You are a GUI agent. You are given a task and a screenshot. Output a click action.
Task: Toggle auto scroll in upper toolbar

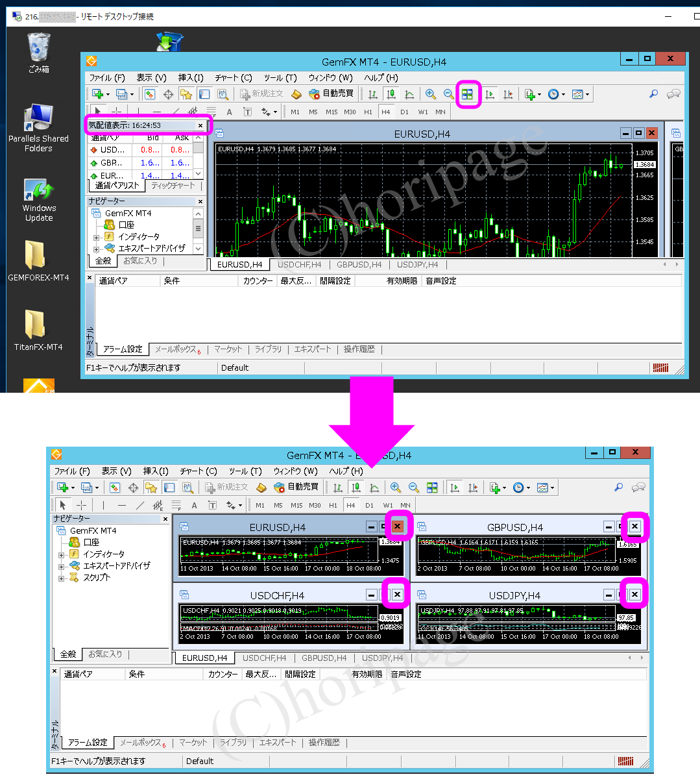(x=490, y=94)
